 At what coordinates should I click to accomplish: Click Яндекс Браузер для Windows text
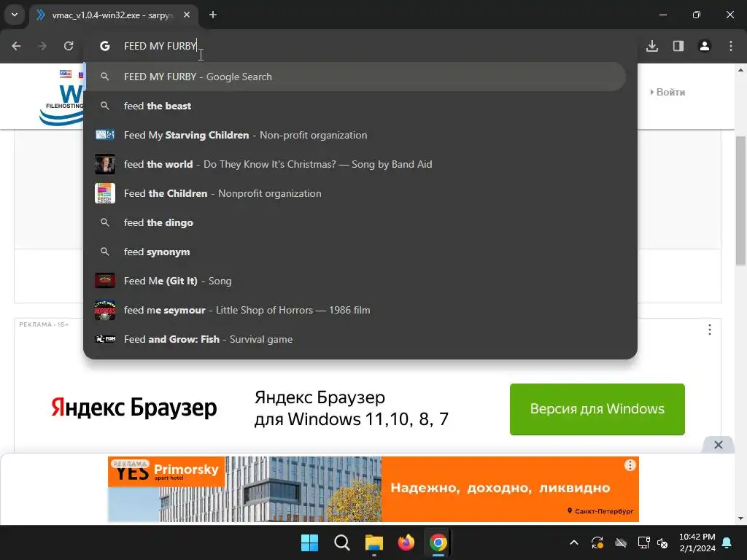pos(351,408)
